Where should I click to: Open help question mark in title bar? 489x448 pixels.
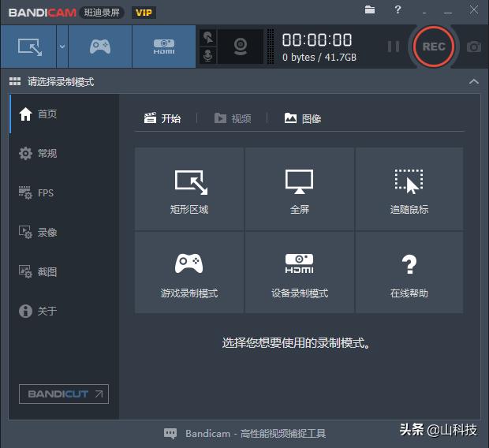pos(398,9)
